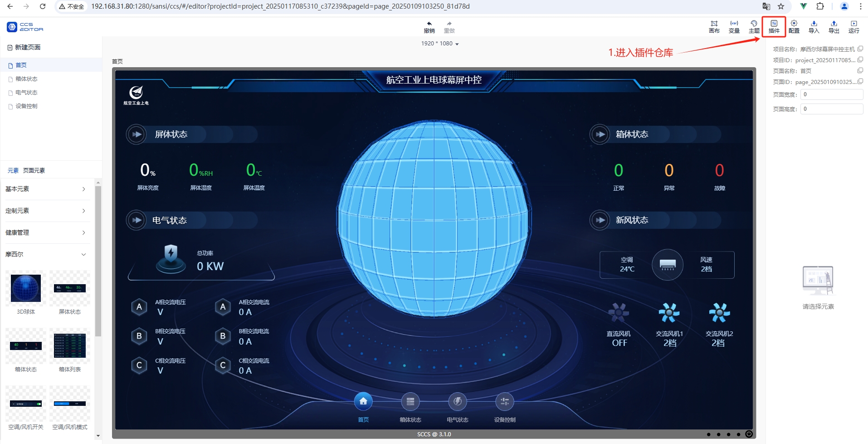
Task: Switch to the 元素 tab
Action: pos(13,171)
